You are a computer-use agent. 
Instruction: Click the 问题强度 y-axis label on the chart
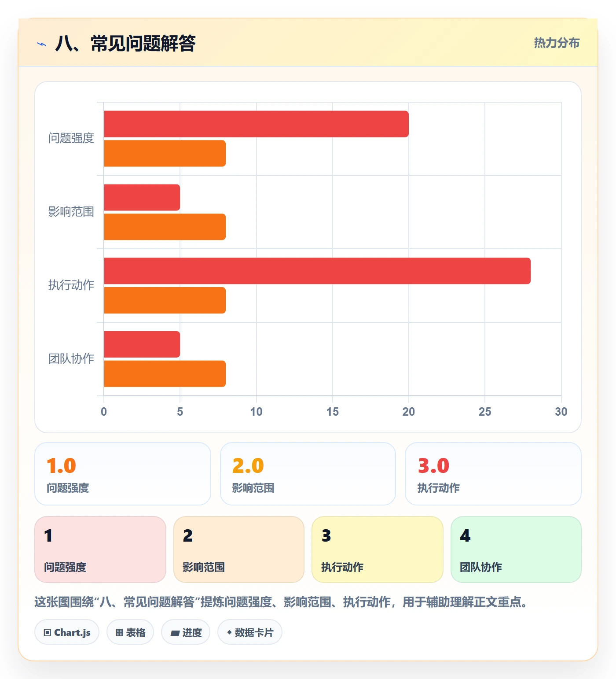click(71, 138)
